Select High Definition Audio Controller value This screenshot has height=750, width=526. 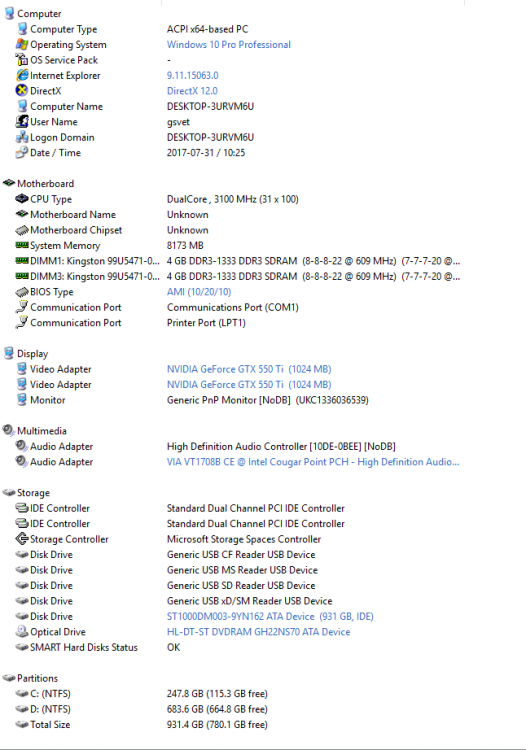click(x=281, y=446)
